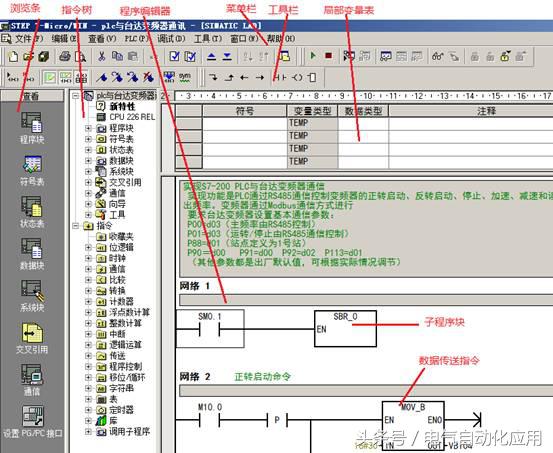Download to PLC with down-arrow icon
Viewport: 553px width, 453px height.
227,56
